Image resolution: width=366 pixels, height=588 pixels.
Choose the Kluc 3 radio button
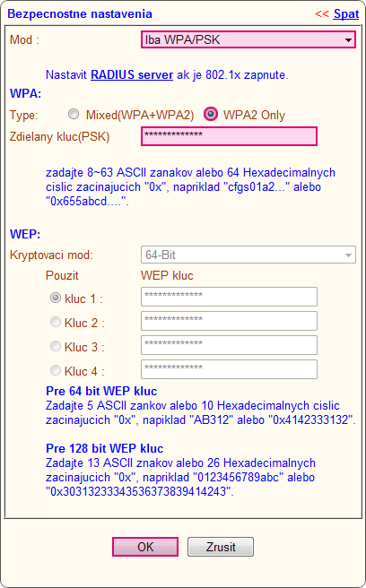pos(56,346)
